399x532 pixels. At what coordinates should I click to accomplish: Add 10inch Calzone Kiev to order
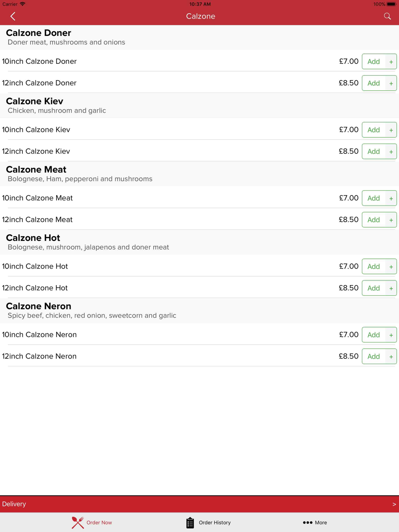point(373,130)
